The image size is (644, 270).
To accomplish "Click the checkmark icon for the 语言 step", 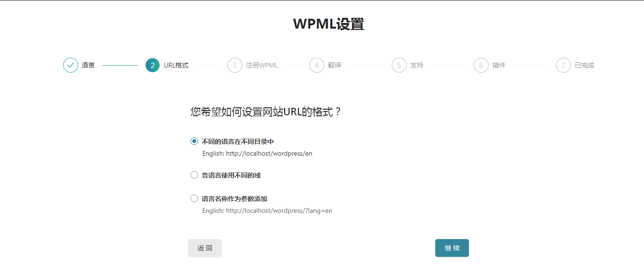I will 71,65.
